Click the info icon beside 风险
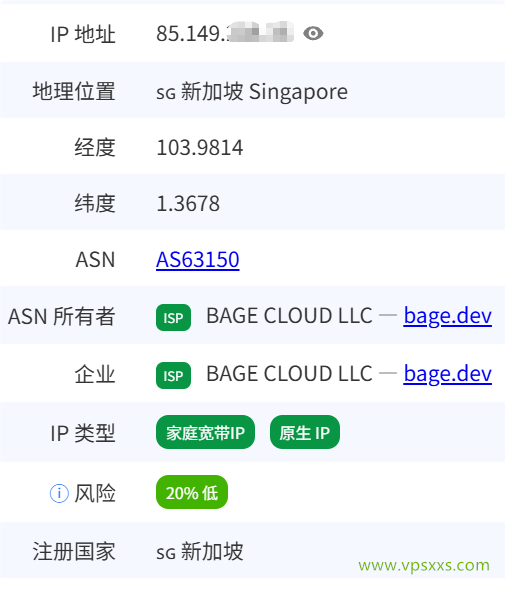Viewport: 505px width, 589px height. [59, 493]
